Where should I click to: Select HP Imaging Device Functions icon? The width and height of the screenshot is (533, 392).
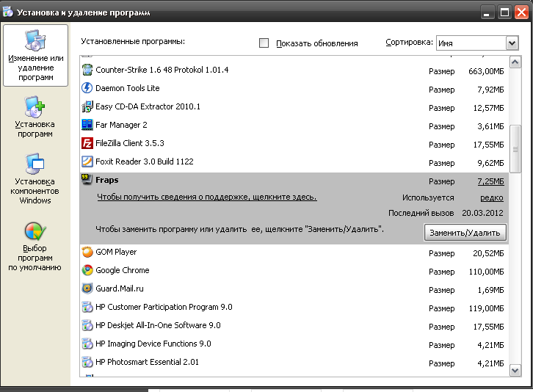pyautogui.click(x=87, y=344)
